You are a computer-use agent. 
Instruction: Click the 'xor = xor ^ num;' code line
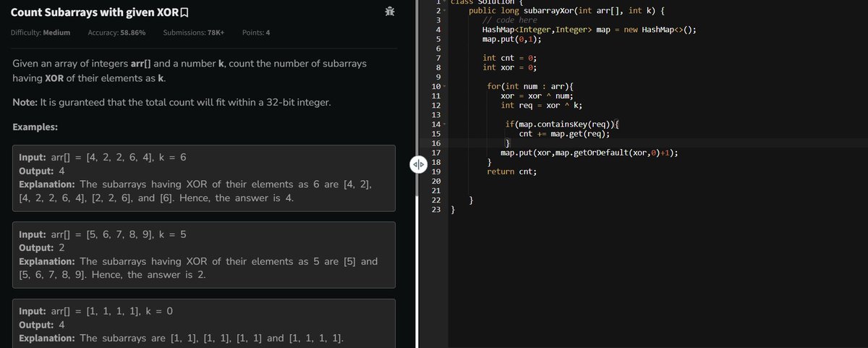point(537,96)
